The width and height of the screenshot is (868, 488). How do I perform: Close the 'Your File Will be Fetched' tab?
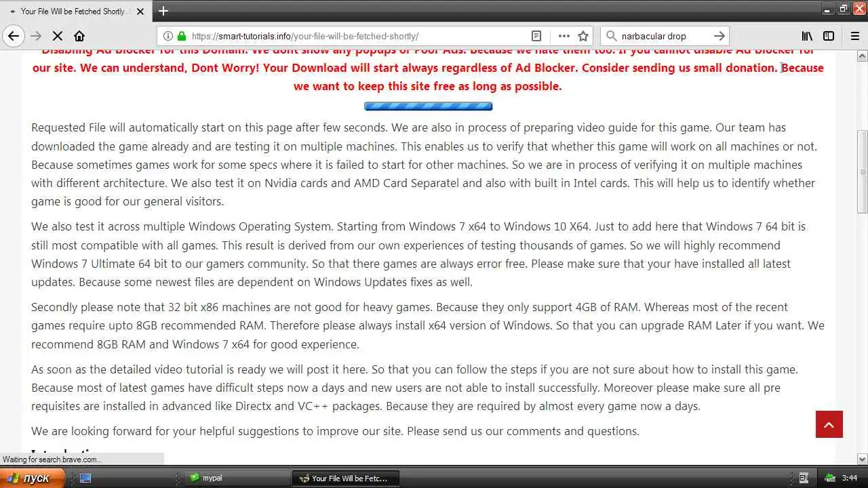[x=140, y=12]
